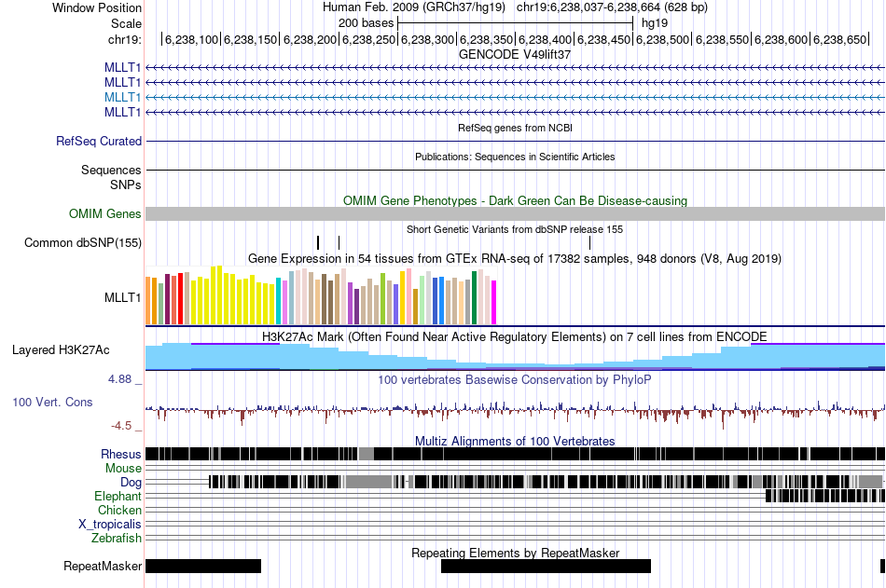The image size is (886, 588).
Task: Click the gray OMIM Genes bar
Action: pos(516,213)
